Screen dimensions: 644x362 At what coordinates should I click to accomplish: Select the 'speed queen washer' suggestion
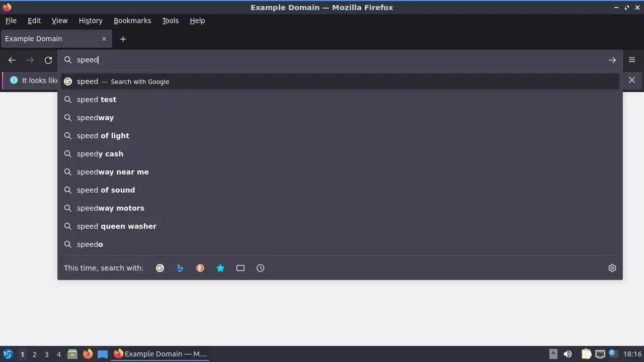340,226
